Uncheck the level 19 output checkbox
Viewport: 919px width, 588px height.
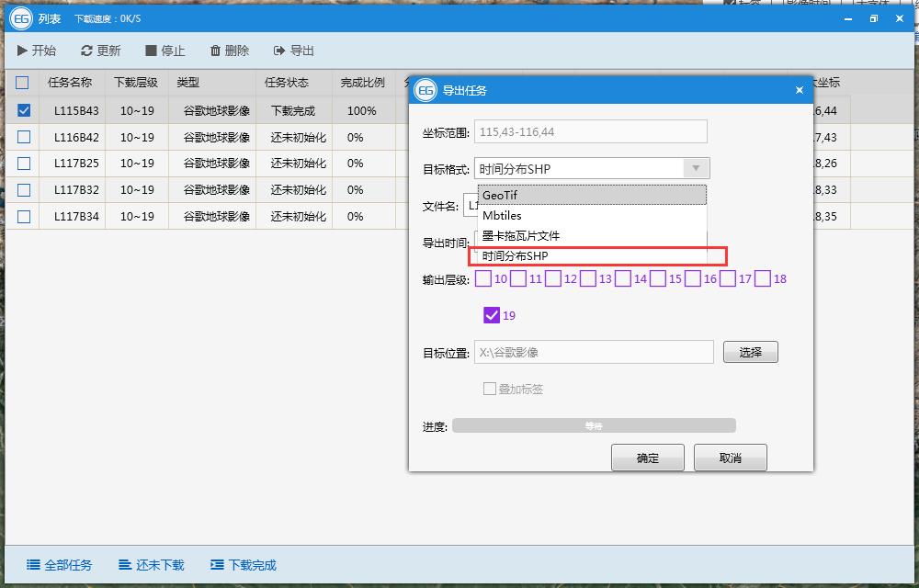491,315
